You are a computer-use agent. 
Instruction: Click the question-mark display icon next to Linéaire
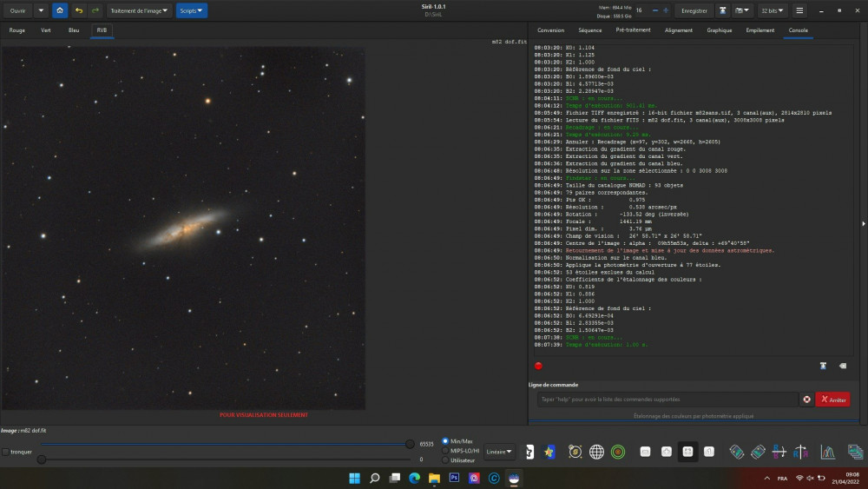(529, 452)
